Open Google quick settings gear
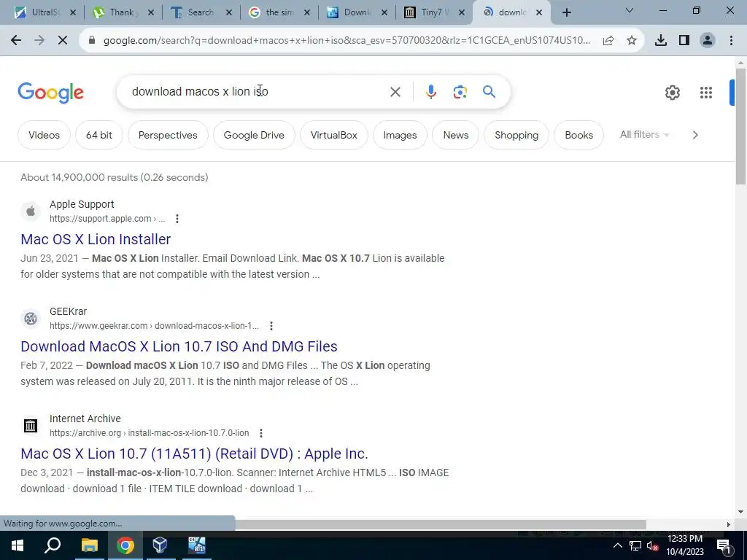Viewport: 747px width, 560px height. click(x=672, y=93)
